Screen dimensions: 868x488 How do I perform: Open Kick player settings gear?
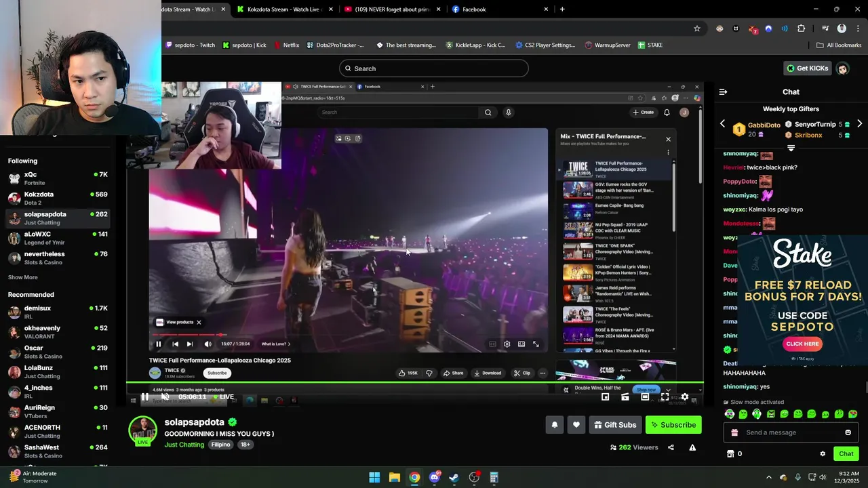[685, 397]
